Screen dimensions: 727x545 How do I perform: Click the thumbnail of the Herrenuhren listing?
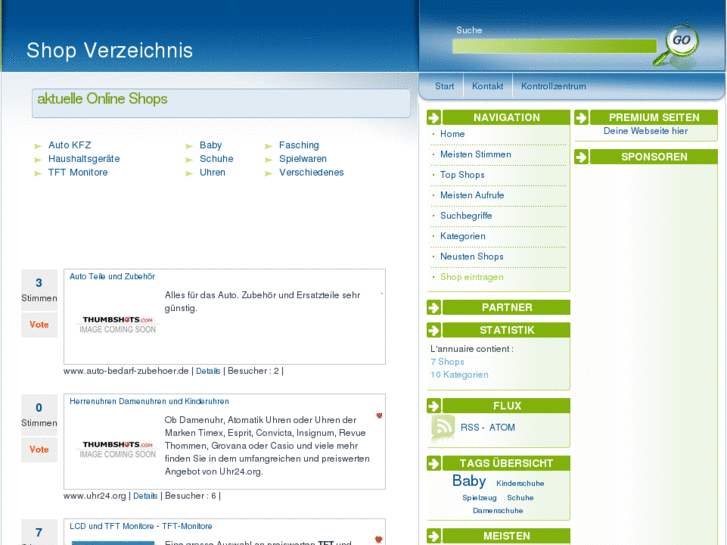pyautogui.click(x=117, y=449)
